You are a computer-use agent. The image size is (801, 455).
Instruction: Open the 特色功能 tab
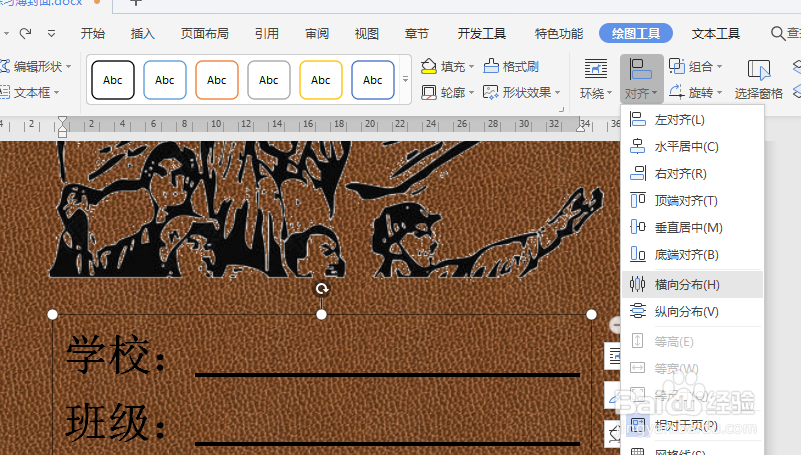[x=559, y=34]
